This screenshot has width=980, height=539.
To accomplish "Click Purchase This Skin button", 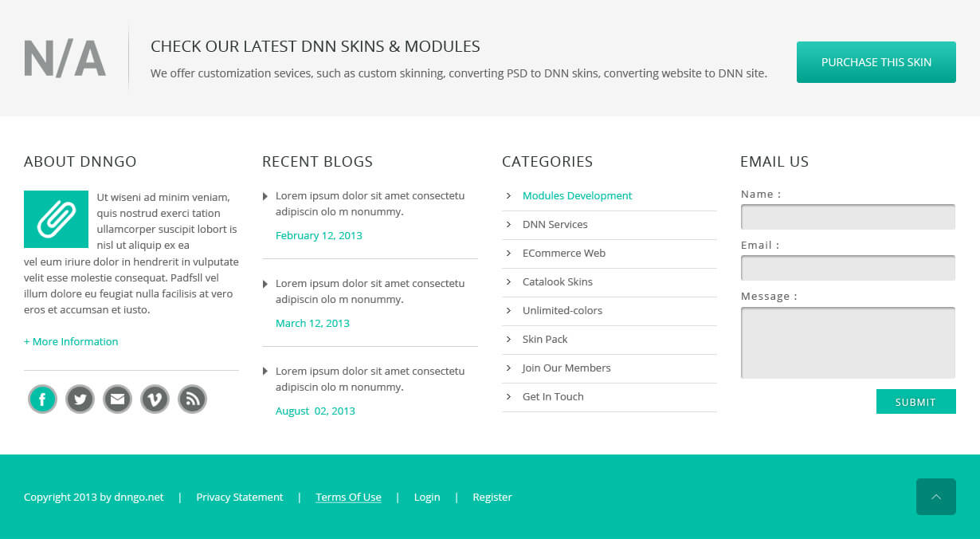I will tap(876, 62).
